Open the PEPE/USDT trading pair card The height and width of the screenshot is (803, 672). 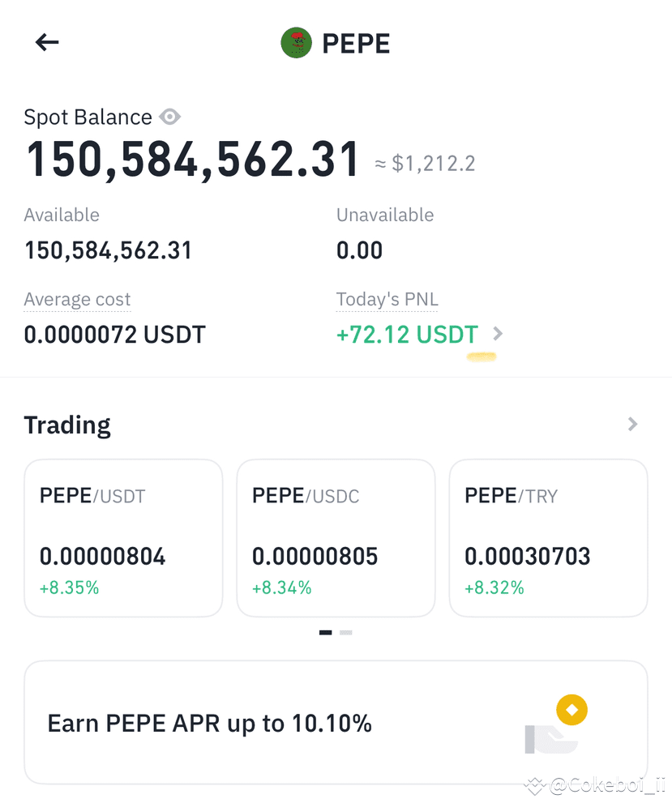[x=123, y=538]
